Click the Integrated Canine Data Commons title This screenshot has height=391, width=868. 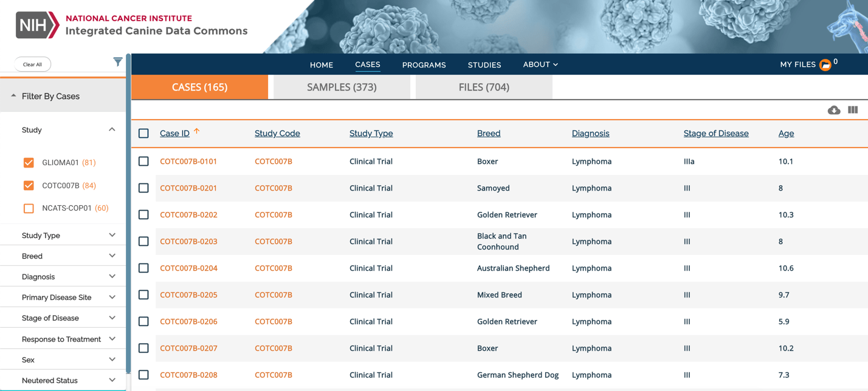pyautogui.click(x=156, y=31)
